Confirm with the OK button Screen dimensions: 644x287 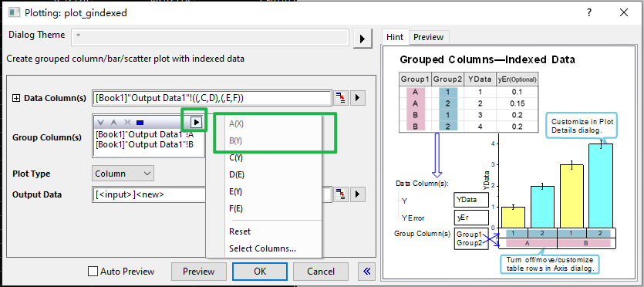(x=260, y=272)
